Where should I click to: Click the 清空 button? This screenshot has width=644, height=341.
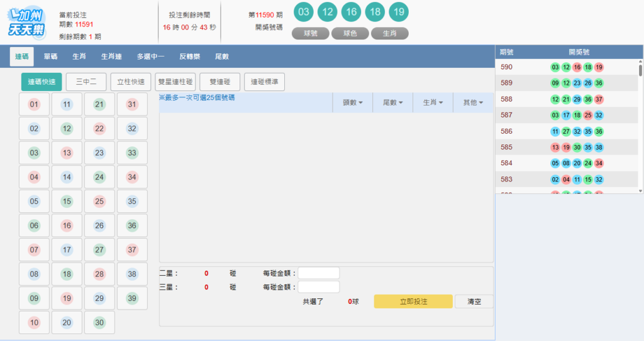pyautogui.click(x=474, y=301)
